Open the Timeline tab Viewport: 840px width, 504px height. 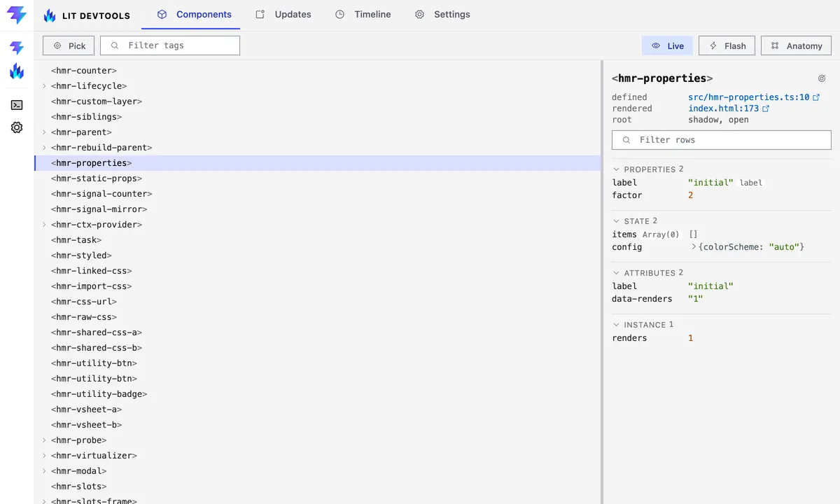coord(363,15)
